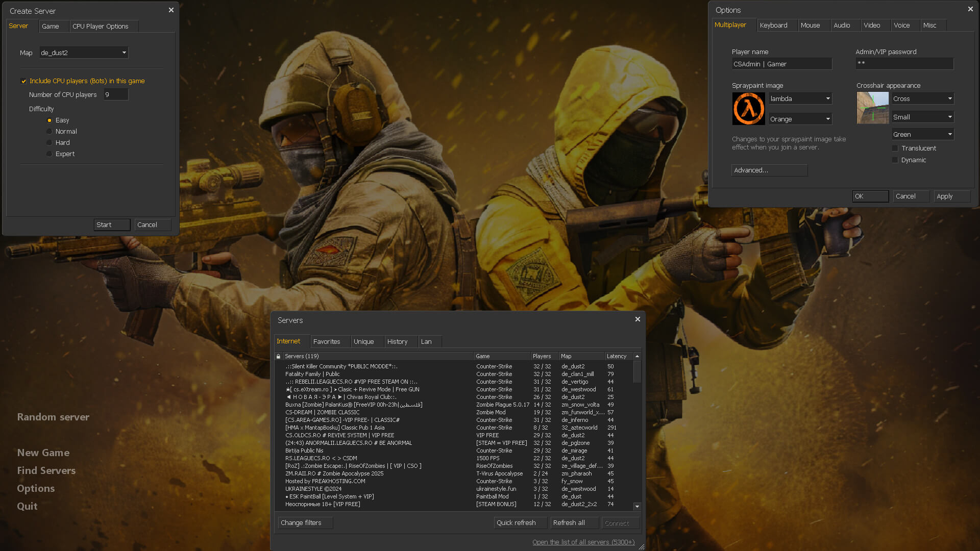Select the Multiplayer tab in Options
This screenshot has height=551, width=980.
(x=734, y=24)
